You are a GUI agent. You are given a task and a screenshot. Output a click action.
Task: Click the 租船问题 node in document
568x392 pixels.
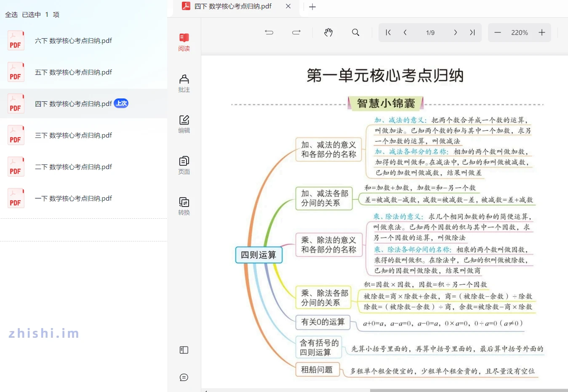point(317,370)
